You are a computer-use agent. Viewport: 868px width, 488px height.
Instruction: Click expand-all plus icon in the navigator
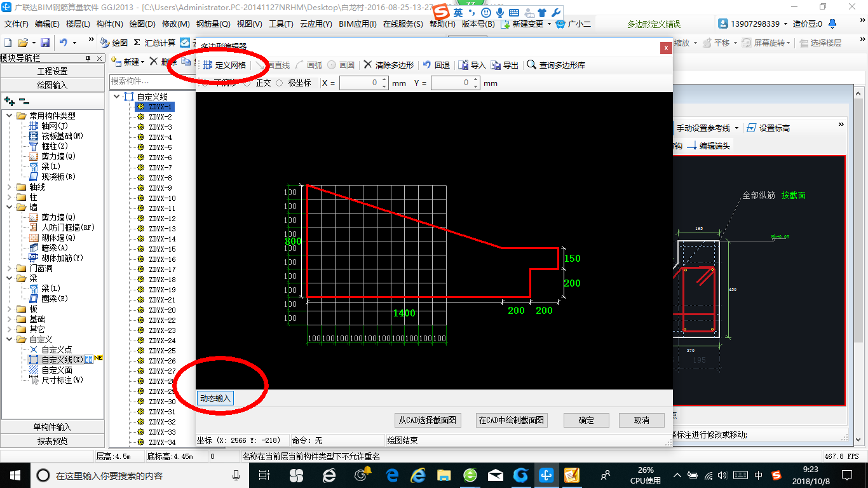pos(10,100)
